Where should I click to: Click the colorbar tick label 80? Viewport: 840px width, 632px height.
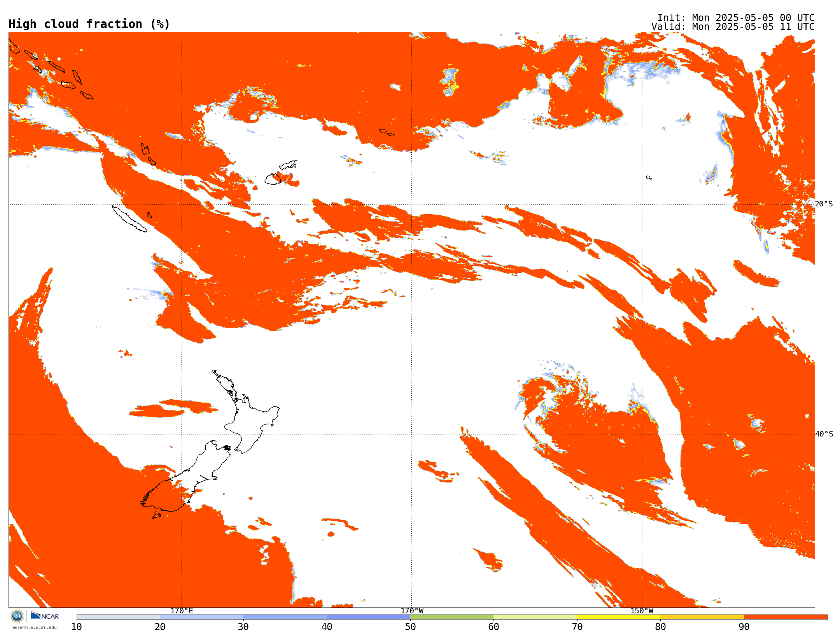pos(660,627)
